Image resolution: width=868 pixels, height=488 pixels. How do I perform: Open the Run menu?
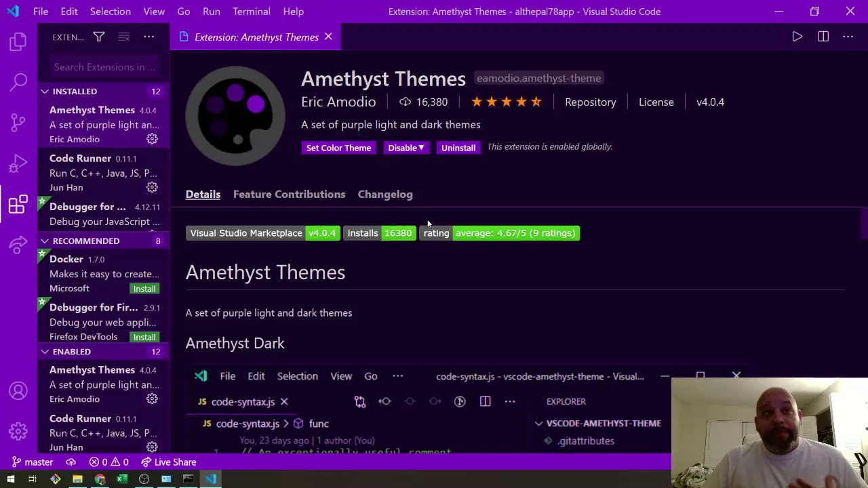(x=212, y=12)
